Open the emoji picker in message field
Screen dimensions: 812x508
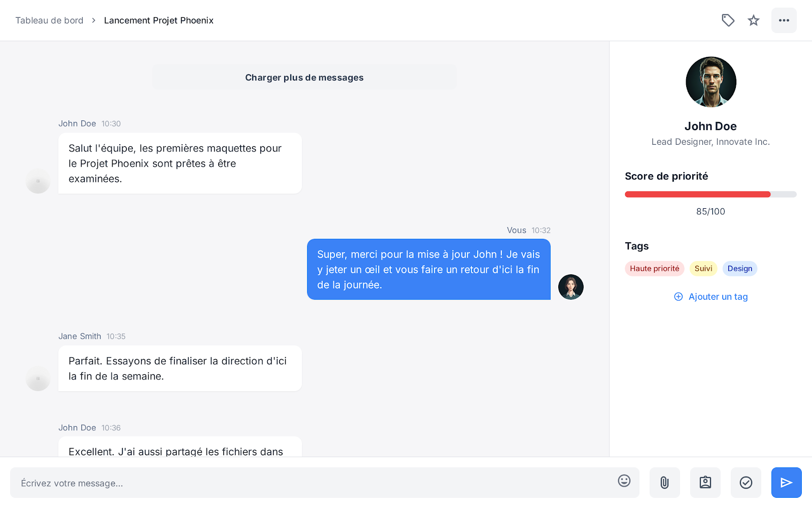point(624,481)
